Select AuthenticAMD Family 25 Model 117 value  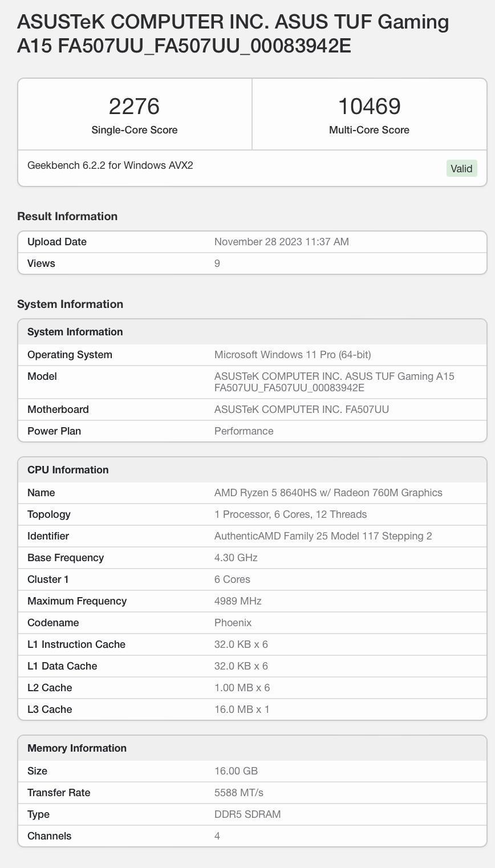[323, 536]
